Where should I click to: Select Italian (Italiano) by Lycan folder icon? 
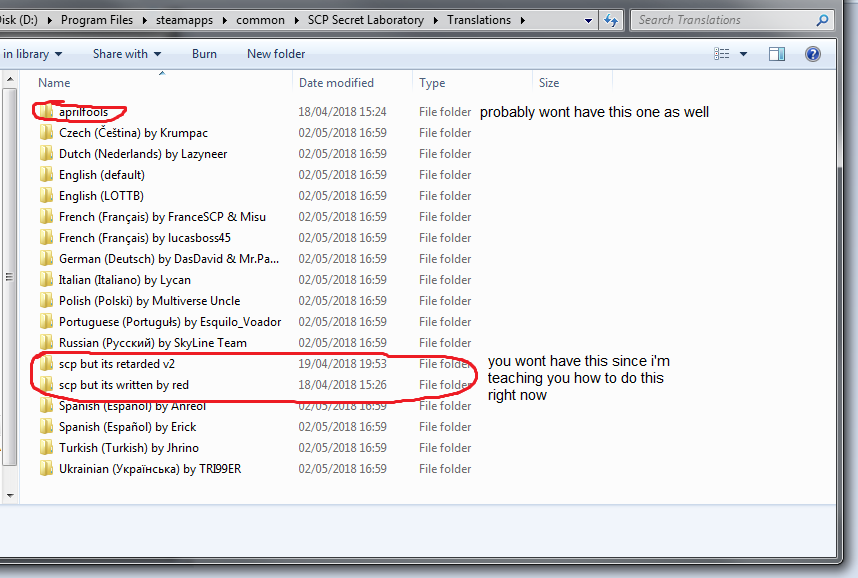pos(46,279)
